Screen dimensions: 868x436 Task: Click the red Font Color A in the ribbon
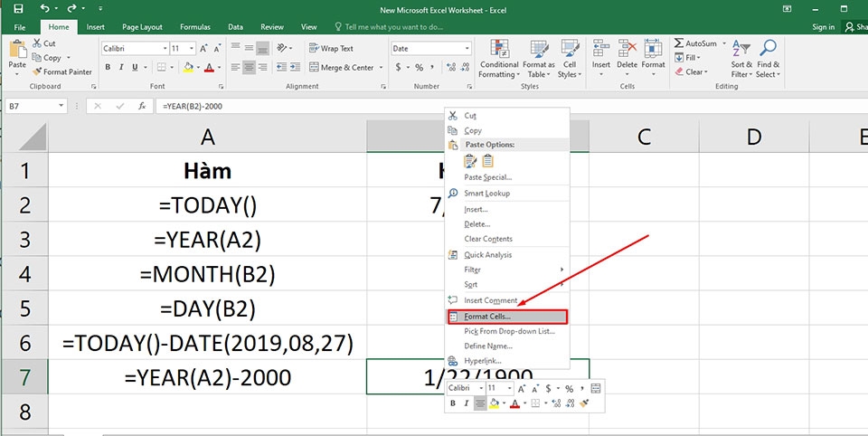point(209,67)
